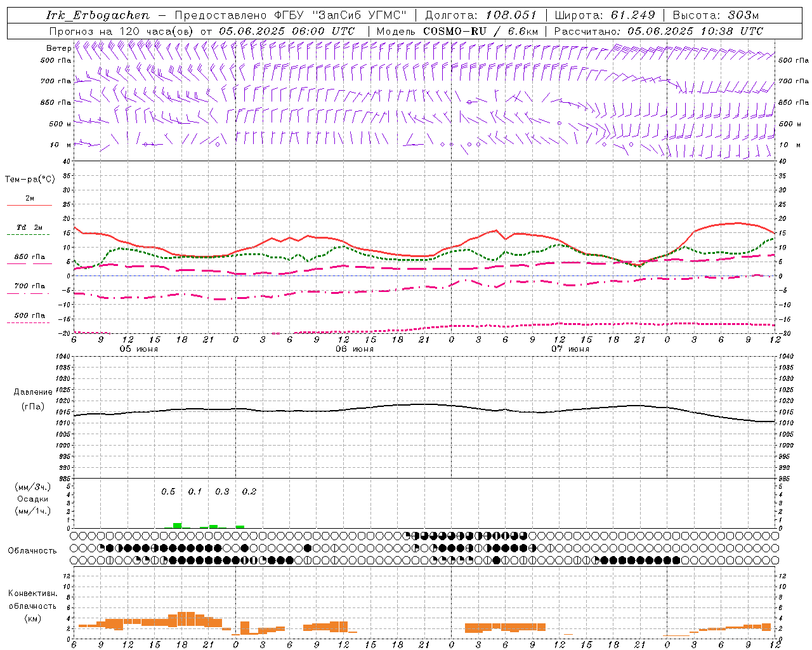This screenshot has width=812, height=650.
Task: Click the precipitation value 0.5
Action: pos(168,492)
